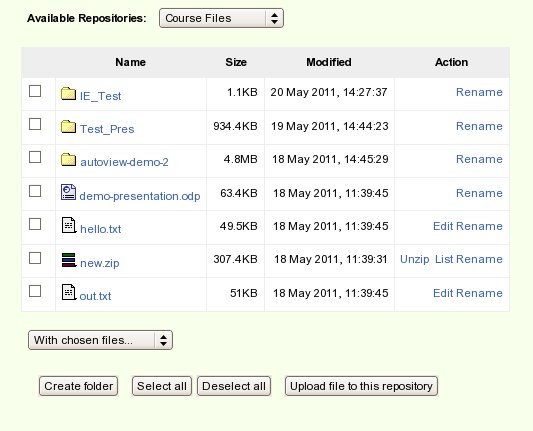Tick the checkbox for out.txt
Viewport: 533px width, 431px height.
click(35, 291)
